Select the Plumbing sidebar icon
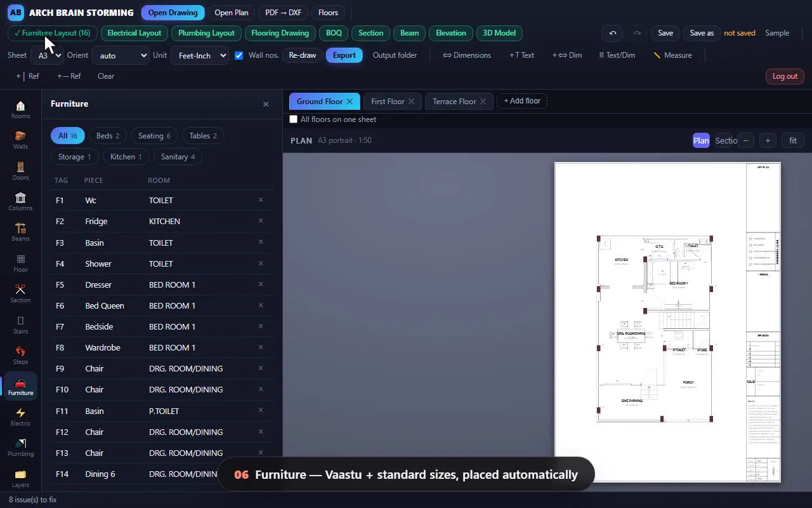The height and width of the screenshot is (508, 812). click(20, 447)
